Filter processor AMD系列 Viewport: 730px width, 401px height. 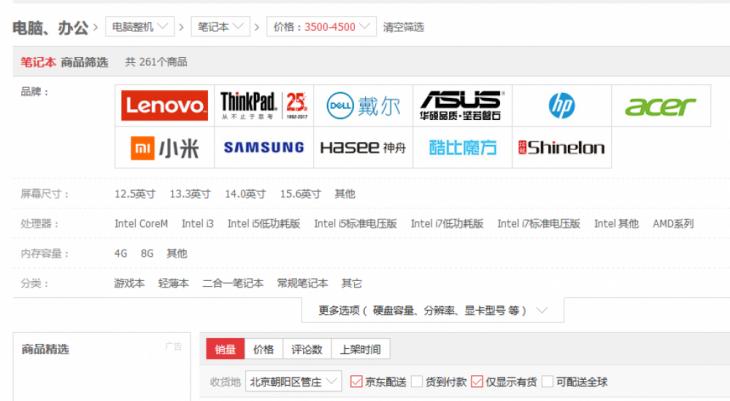coord(673,224)
